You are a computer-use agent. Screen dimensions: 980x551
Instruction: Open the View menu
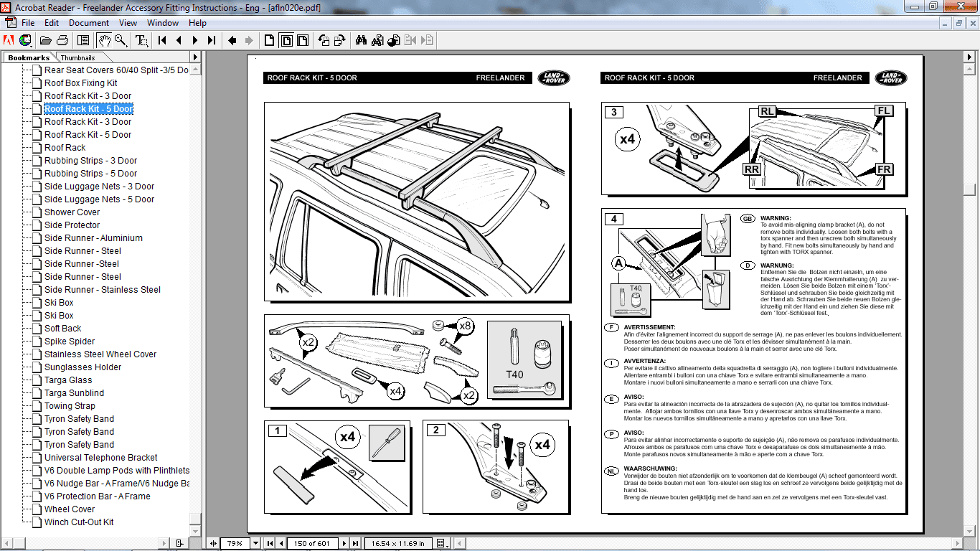(x=128, y=23)
